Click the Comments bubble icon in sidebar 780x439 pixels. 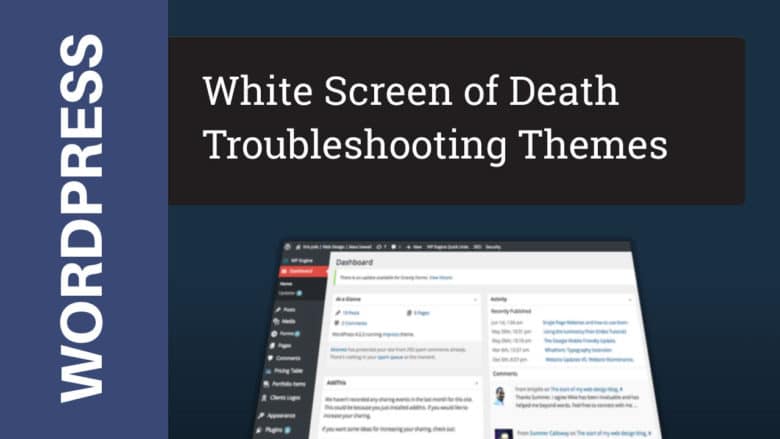coord(270,358)
